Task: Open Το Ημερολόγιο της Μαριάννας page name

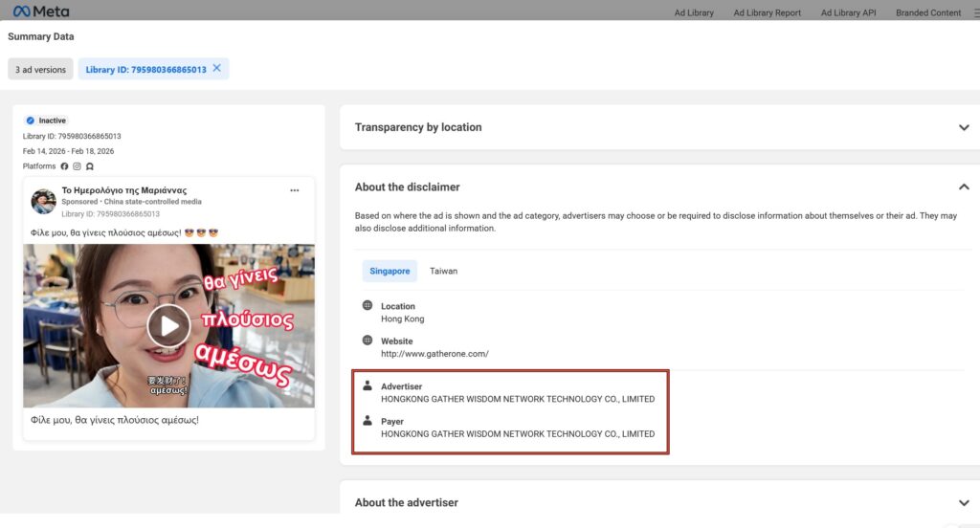Action: pyautogui.click(x=124, y=190)
